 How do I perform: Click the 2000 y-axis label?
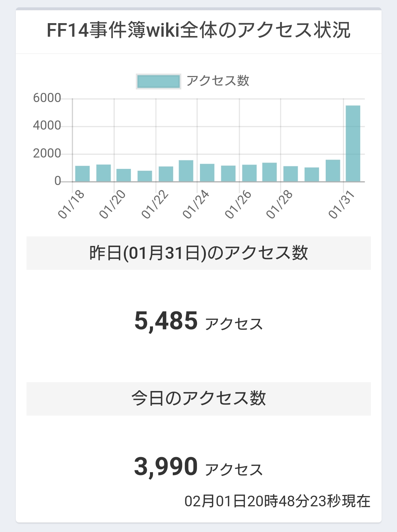47,153
